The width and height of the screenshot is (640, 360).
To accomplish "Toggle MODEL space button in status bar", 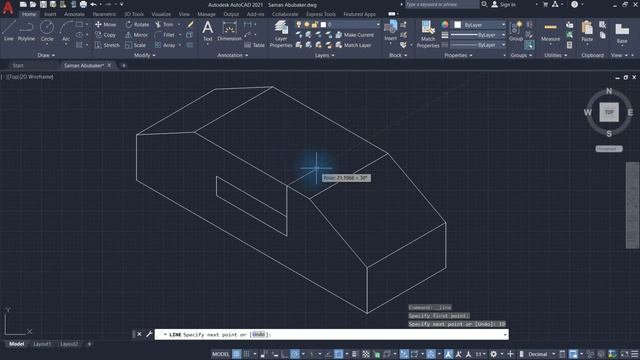I will point(220,354).
